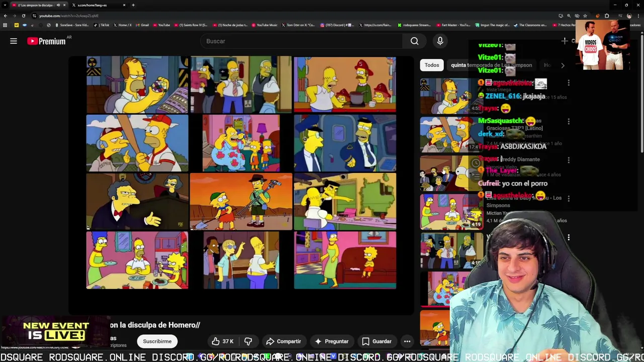The height and width of the screenshot is (362, 644).
Task: Open Noche de jodas bookmark
Action: 231,25
